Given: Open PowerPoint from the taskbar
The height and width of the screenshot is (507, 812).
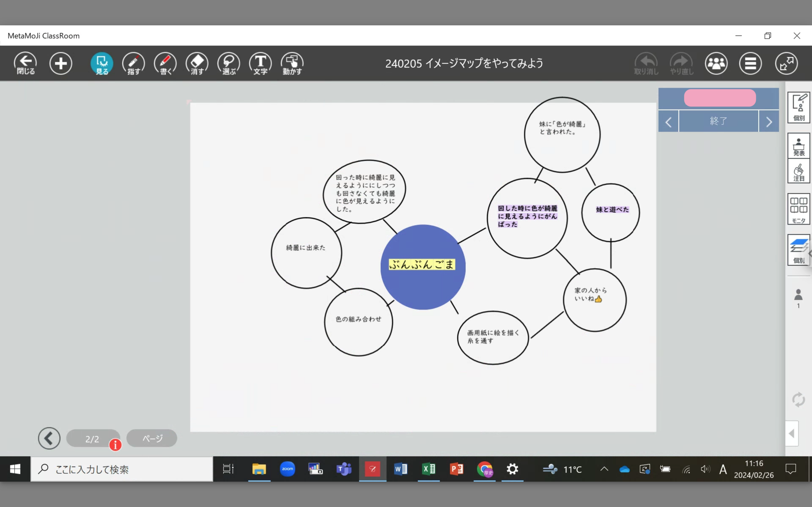Looking at the screenshot, I should (456, 469).
